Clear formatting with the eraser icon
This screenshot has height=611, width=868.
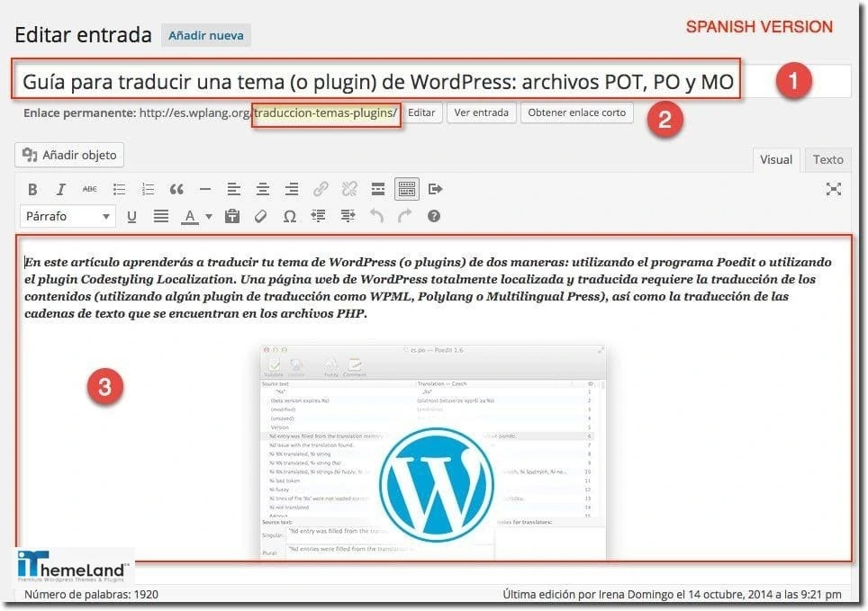coord(261,216)
